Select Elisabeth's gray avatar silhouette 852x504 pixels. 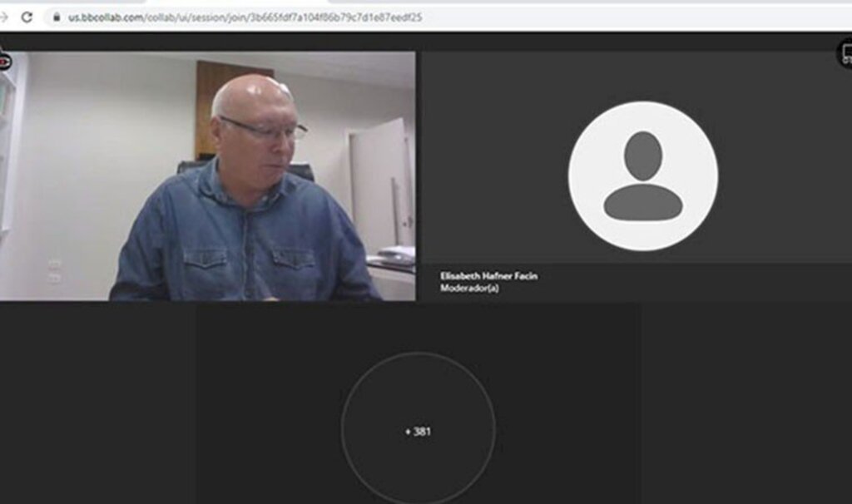pyautogui.click(x=642, y=175)
